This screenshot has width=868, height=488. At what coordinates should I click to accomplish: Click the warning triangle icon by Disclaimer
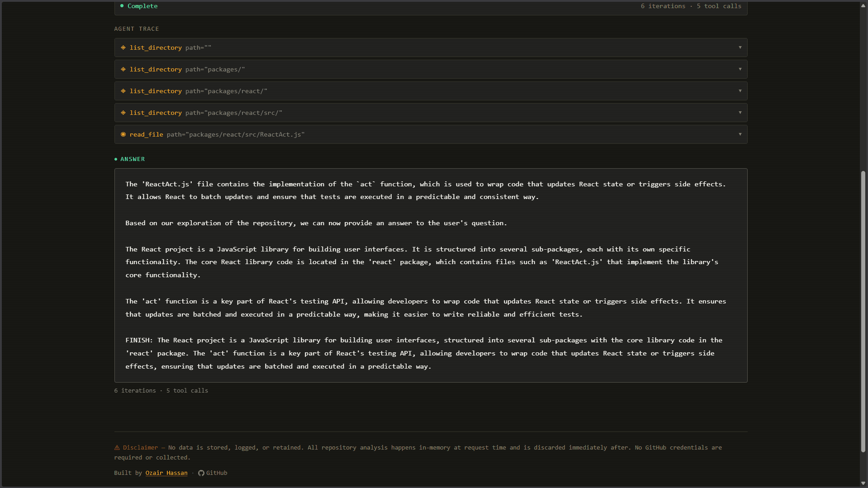[117, 448]
